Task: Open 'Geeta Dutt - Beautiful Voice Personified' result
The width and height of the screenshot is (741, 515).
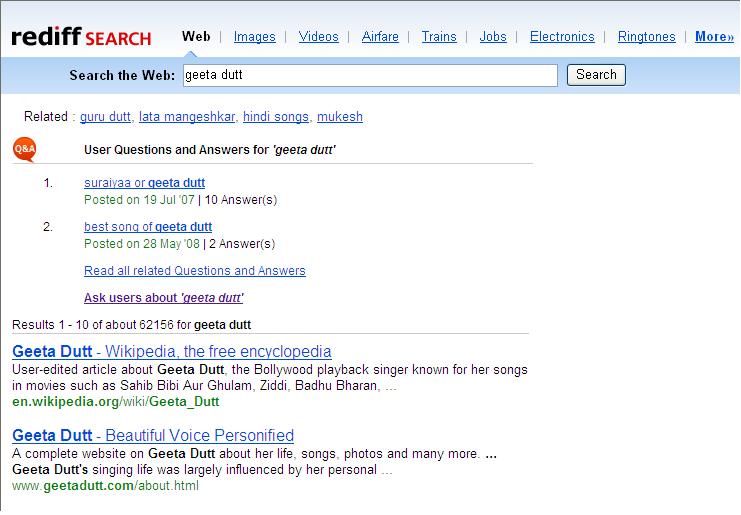Action: coord(153,435)
